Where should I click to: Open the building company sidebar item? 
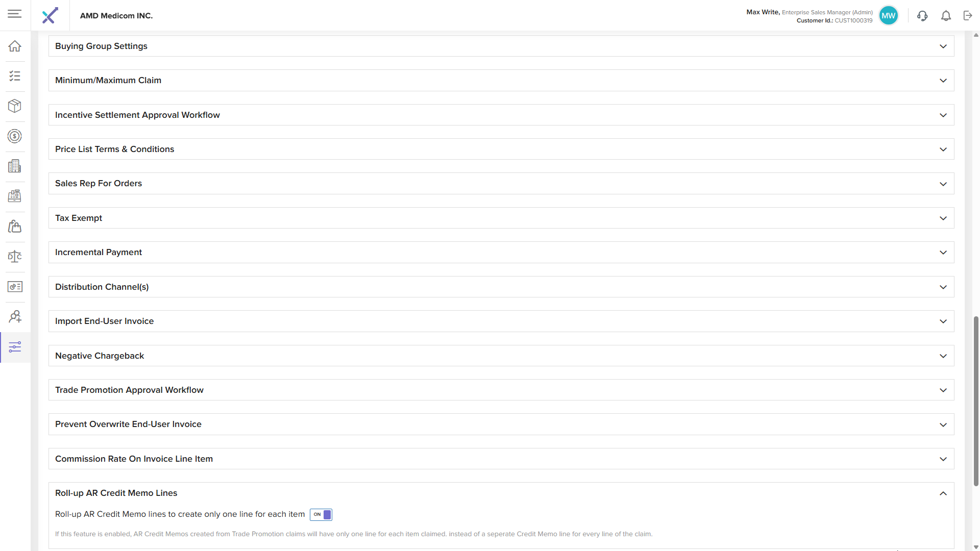pyautogui.click(x=15, y=166)
